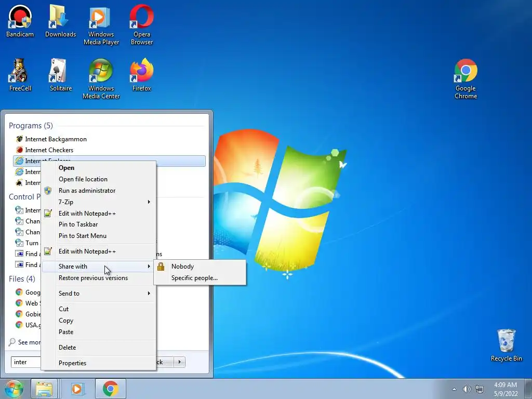532x399 pixels.
Task: Select the Windows Media Player desktop icon
Action: coord(101,25)
